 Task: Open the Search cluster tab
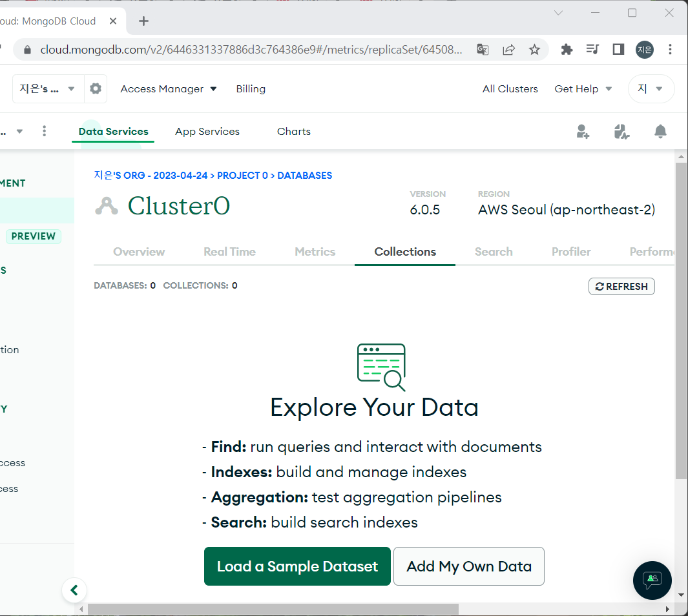click(494, 252)
